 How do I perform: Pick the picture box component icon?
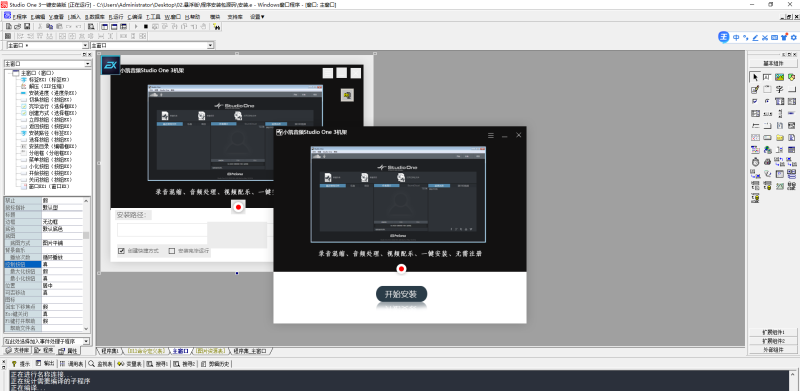(779, 77)
